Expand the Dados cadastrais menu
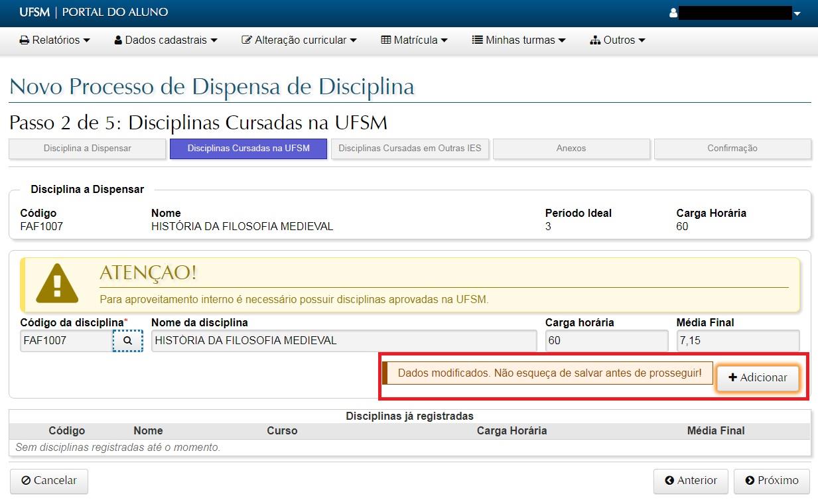 (x=166, y=40)
